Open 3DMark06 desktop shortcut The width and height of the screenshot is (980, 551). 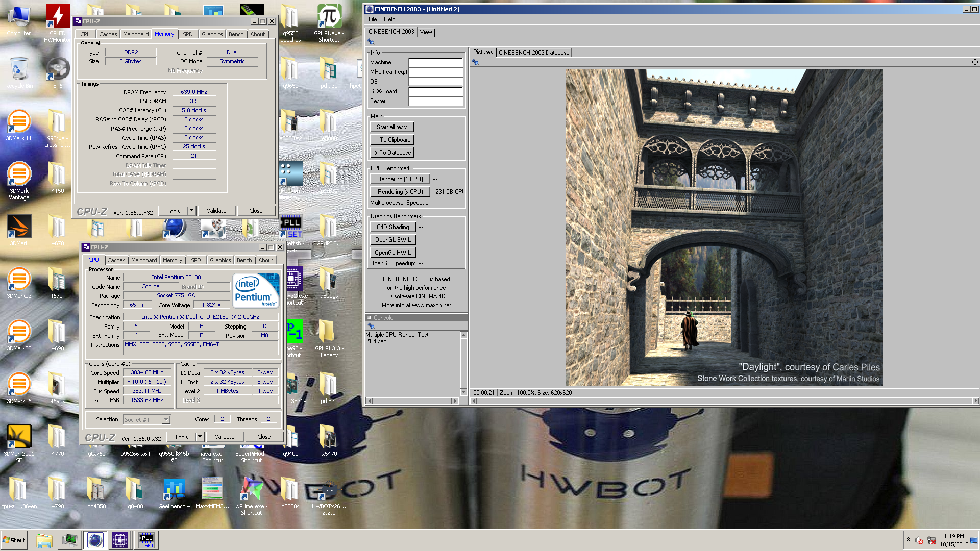pos(19,388)
